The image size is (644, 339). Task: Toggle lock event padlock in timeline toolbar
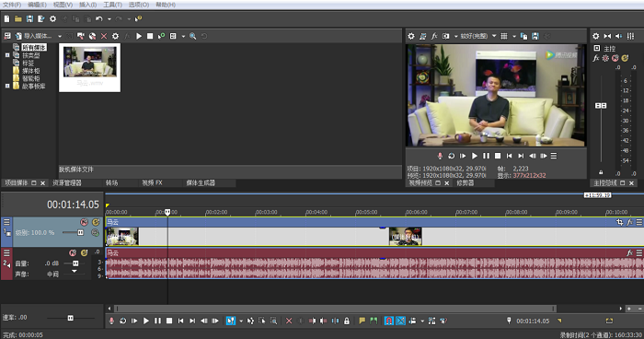pyautogui.click(x=347, y=321)
